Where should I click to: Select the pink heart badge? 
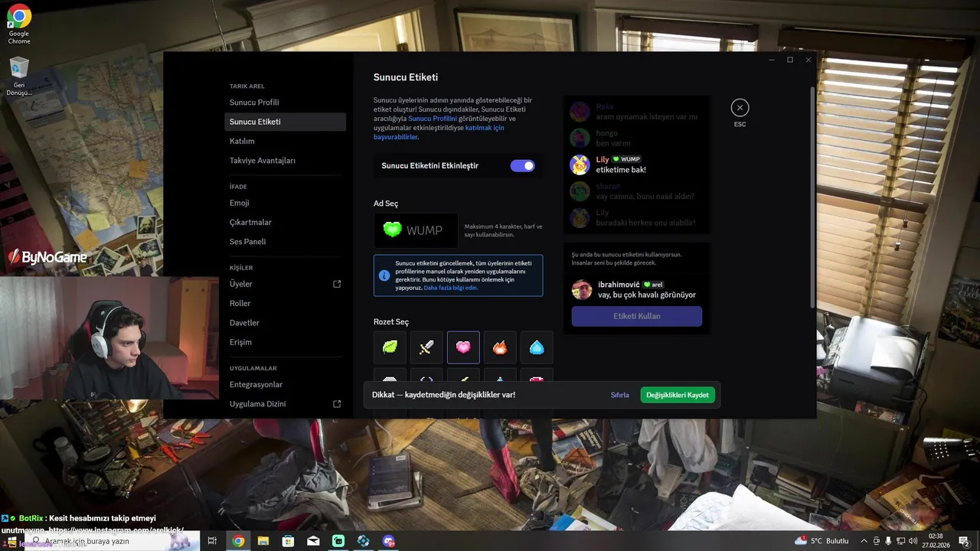(463, 347)
